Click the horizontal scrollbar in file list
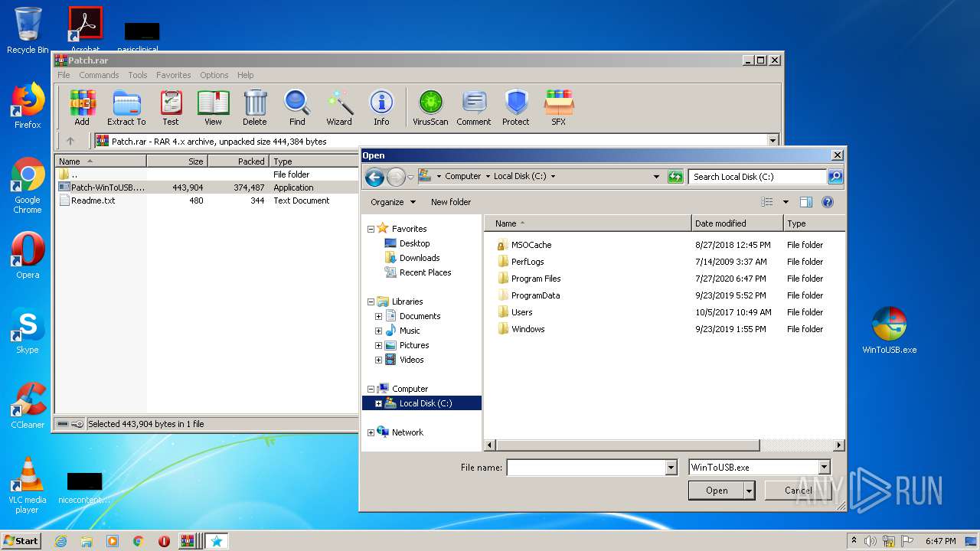The width and height of the screenshot is (980, 551). tap(628, 445)
